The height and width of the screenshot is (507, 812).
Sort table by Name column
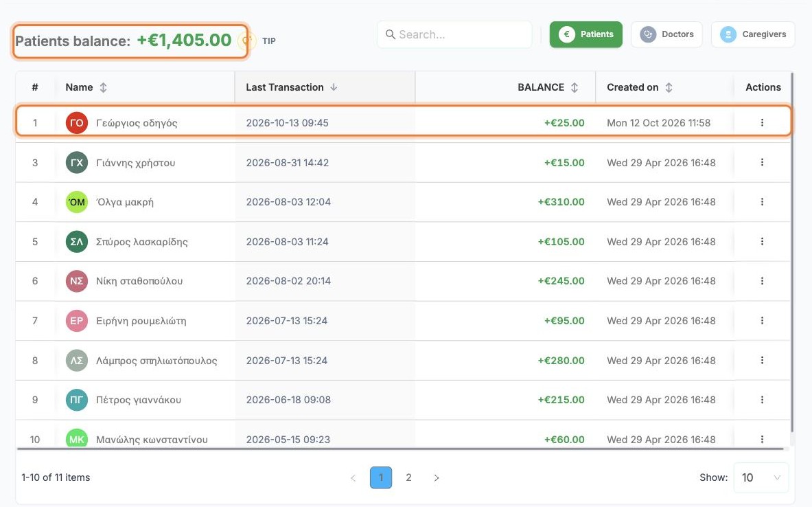[103, 87]
